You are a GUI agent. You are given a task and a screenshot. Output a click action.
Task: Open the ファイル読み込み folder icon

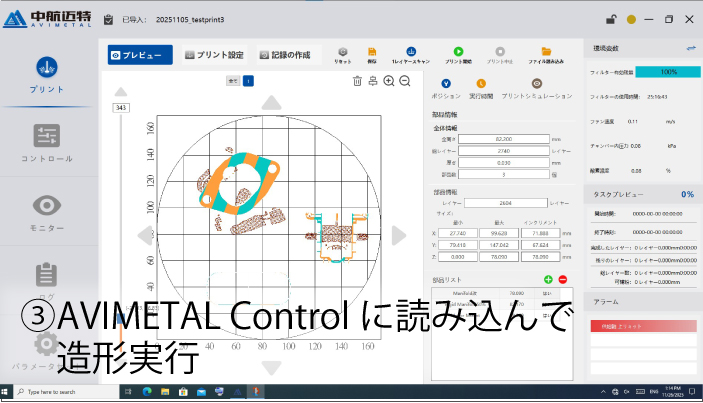(546, 55)
